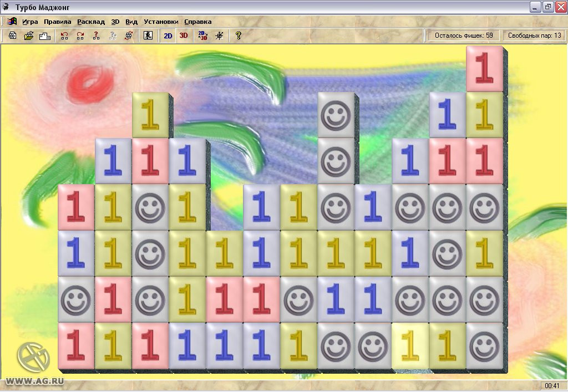Open the Расклад menu

[91, 22]
